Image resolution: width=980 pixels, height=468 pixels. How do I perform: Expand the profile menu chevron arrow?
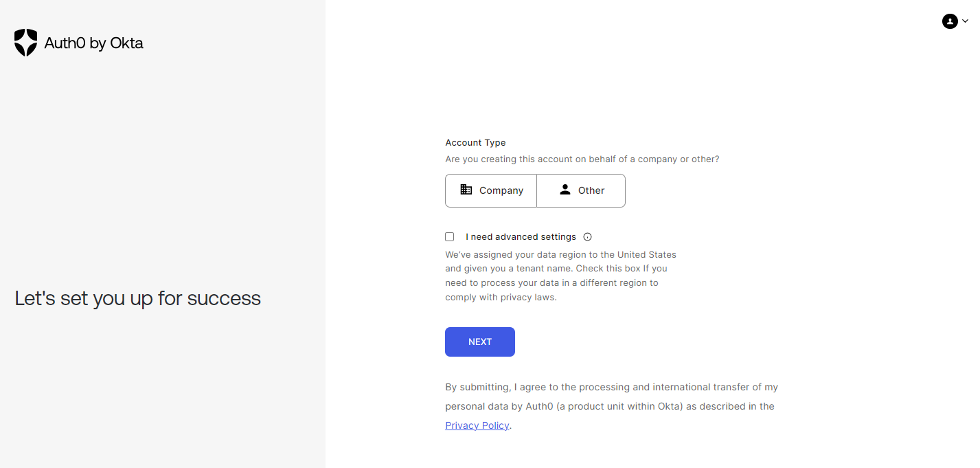coord(965,21)
